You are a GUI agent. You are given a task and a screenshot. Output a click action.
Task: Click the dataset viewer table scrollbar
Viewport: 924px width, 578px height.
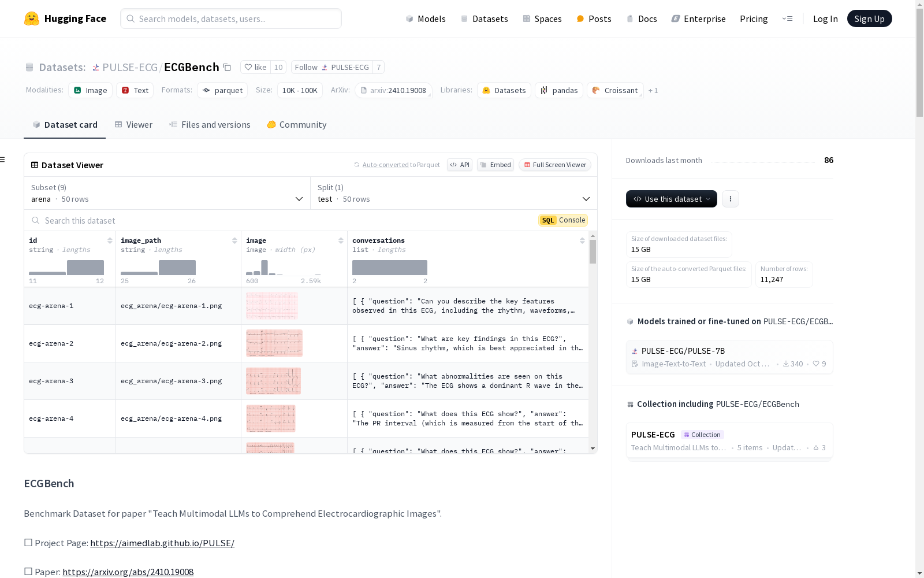pyautogui.click(x=593, y=252)
